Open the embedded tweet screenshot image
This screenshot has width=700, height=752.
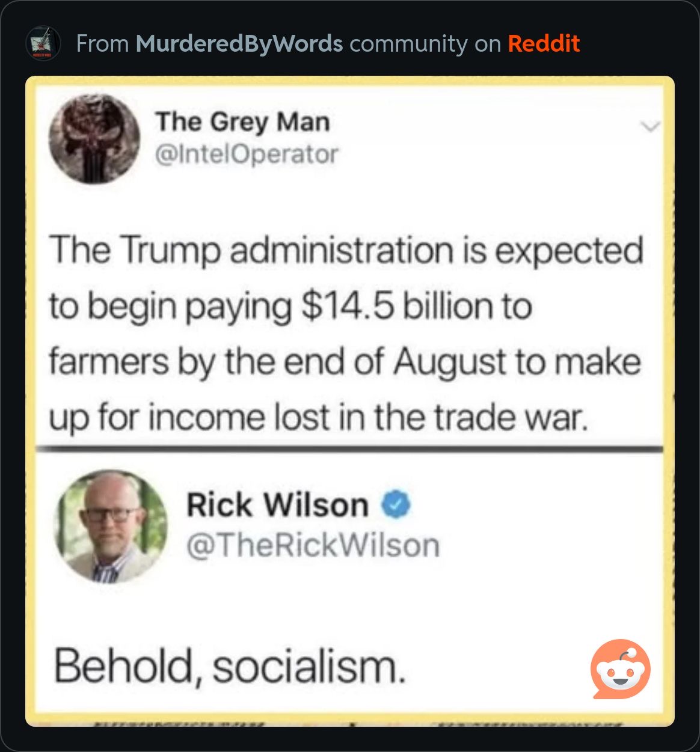(x=350, y=401)
